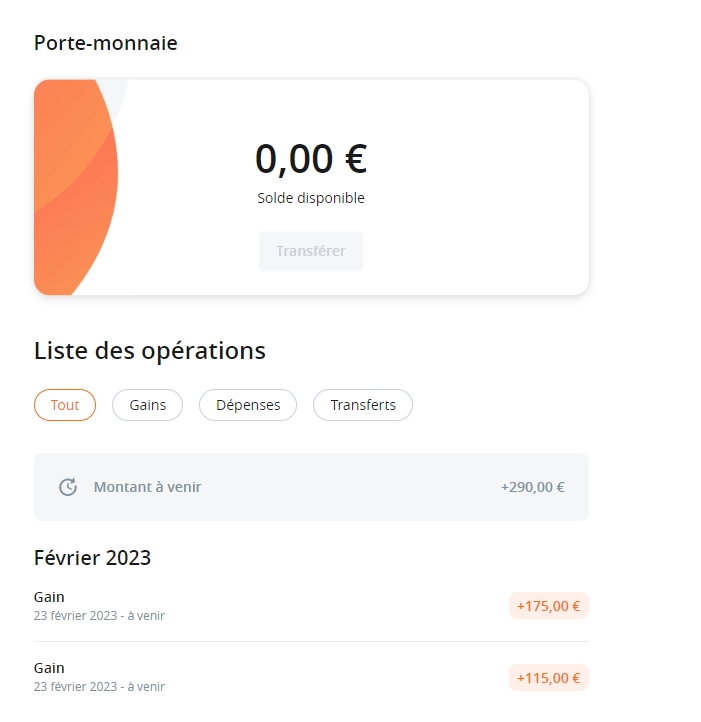Image resolution: width=701 pixels, height=722 pixels.
Task: Select the Tout filter chip
Action: point(65,405)
